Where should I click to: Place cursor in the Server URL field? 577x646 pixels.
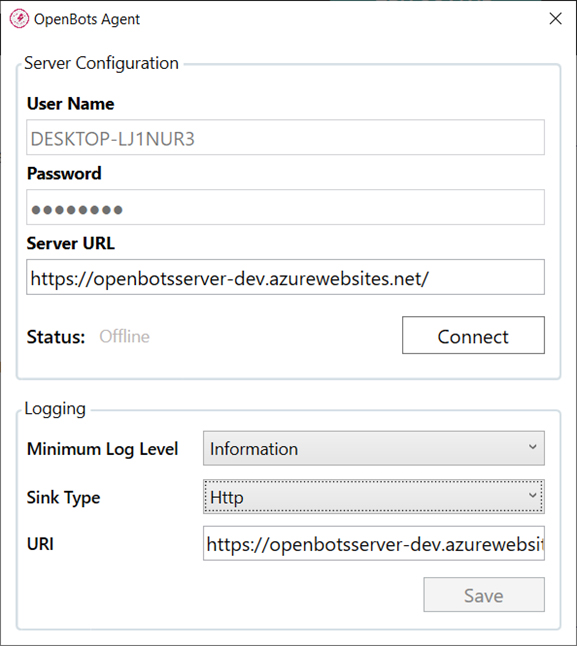pos(285,277)
